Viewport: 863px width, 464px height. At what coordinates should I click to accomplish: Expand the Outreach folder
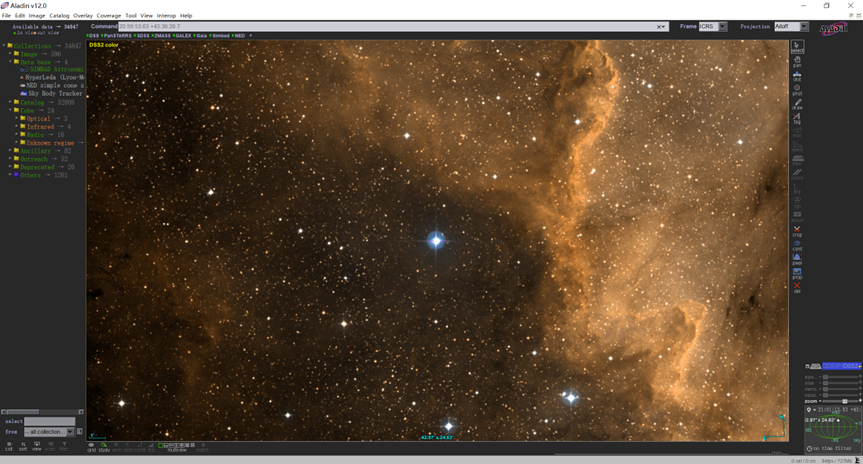[10, 159]
